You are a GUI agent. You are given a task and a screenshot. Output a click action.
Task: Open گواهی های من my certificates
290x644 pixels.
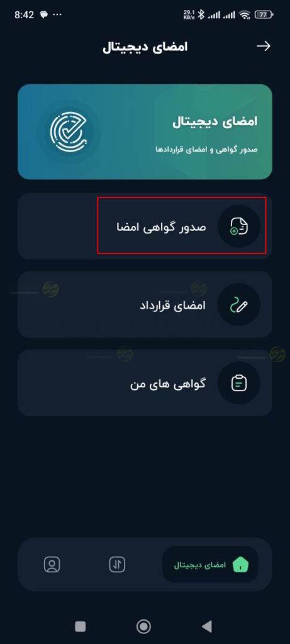(x=145, y=383)
